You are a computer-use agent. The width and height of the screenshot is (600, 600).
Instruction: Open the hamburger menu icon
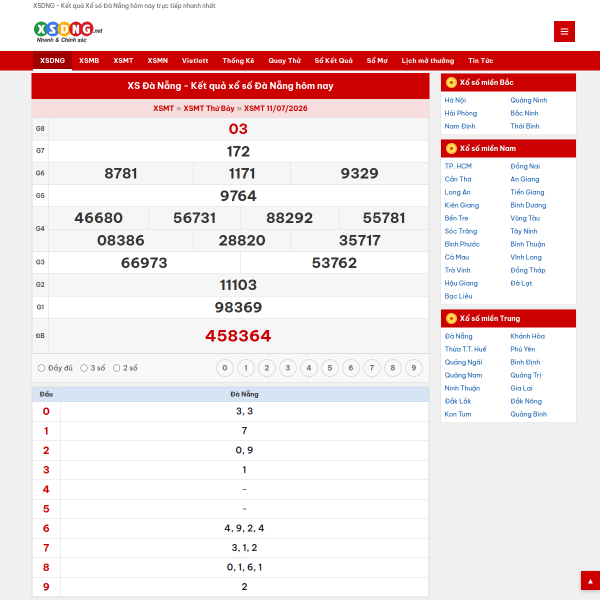[x=564, y=31]
